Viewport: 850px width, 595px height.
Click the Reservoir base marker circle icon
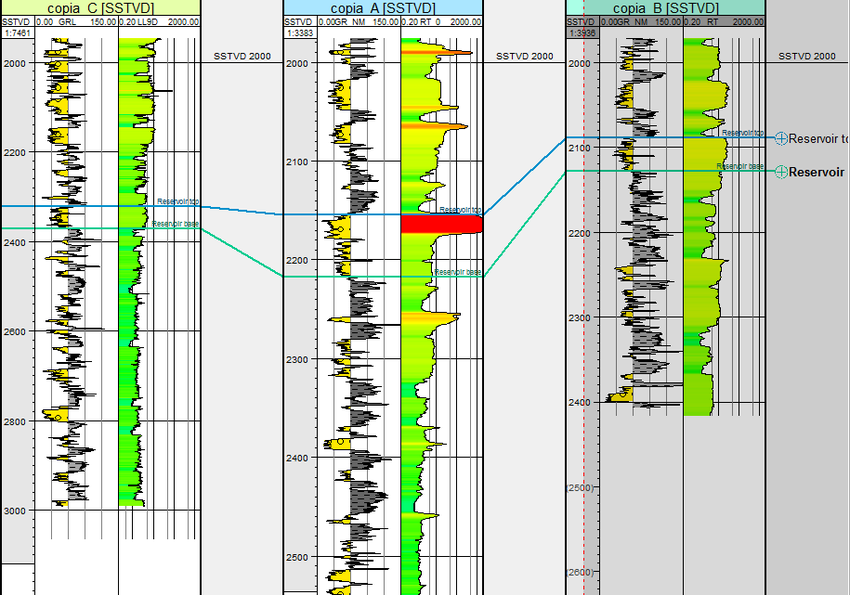click(x=781, y=172)
